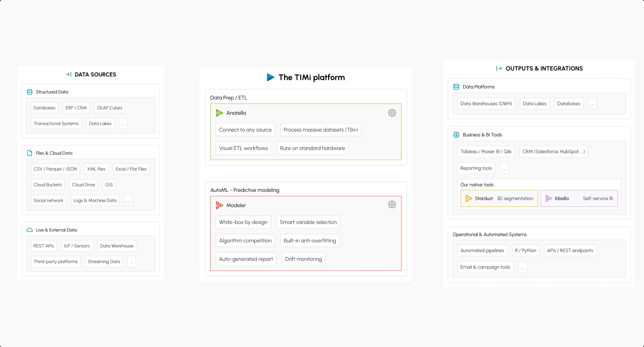
Task: Click the IoT / Sensors chip
Action: (x=77, y=246)
